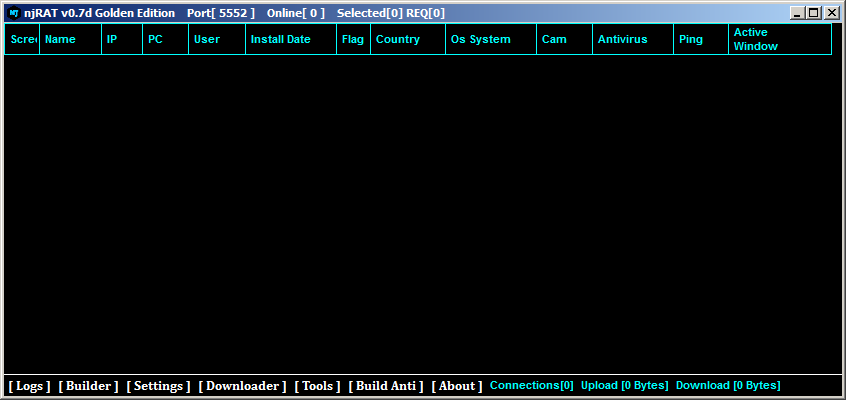This screenshot has width=846, height=400.
Task: Click the Country column header
Action: [x=408, y=39]
